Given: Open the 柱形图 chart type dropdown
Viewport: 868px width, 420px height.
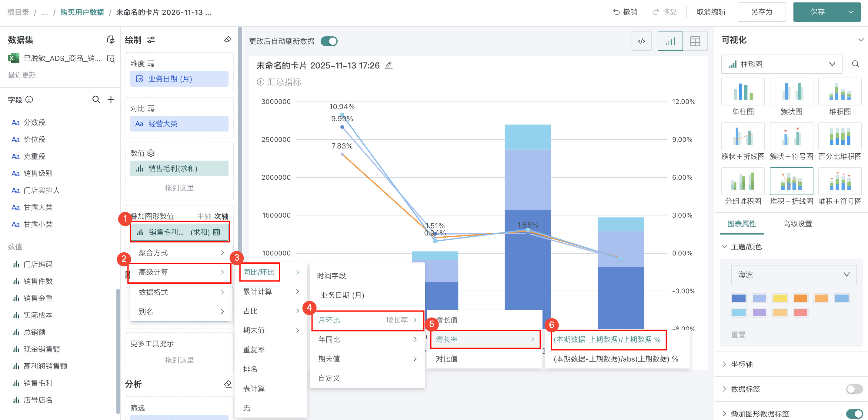Looking at the screenshot, I should [781, 64].
